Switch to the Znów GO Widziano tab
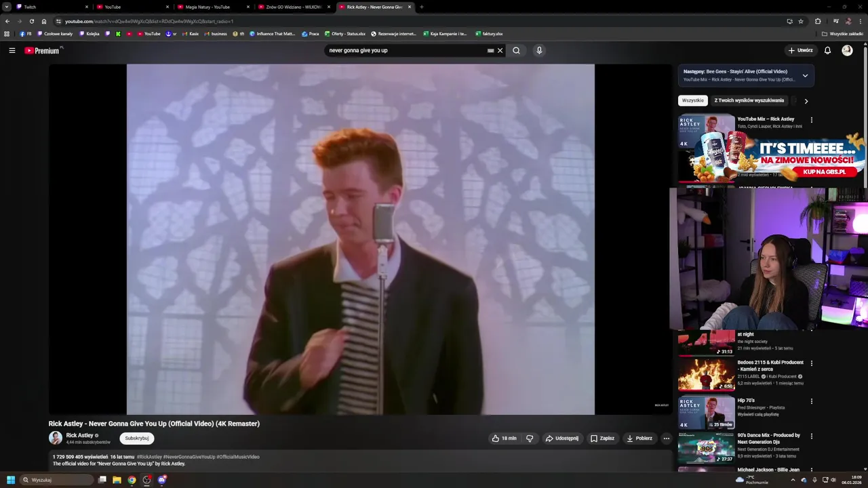This screenshot has width=868, height=488. pos(294,7)
